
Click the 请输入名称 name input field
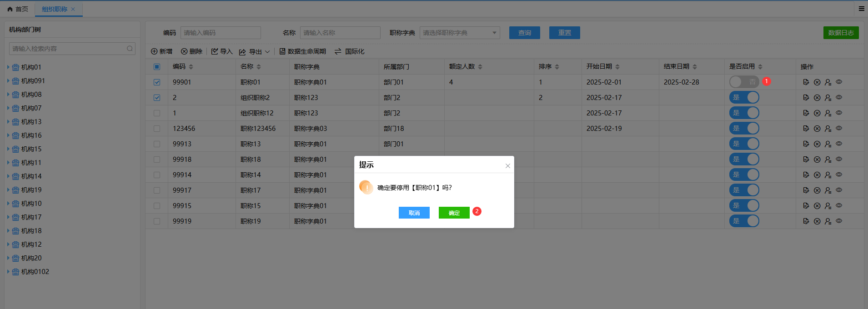click(x=340, y=33)
